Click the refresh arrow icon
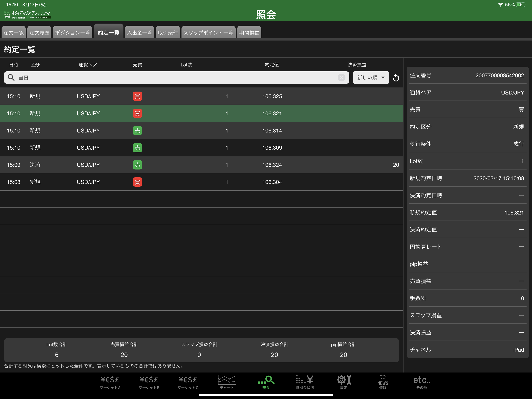The height and width of the screenshot is (399, 532). pyautogui.click(x=396, y=78)
